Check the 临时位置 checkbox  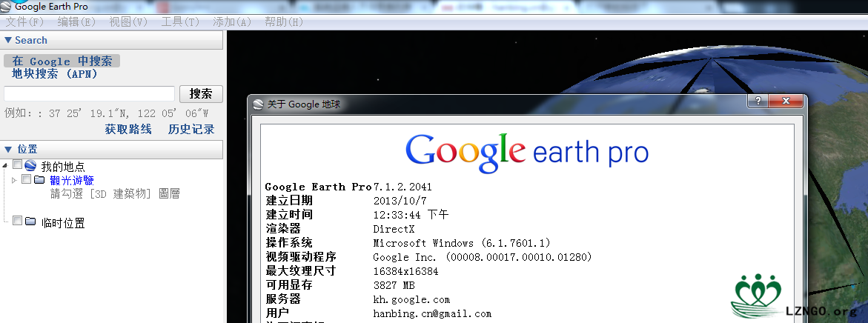point(17,221)
